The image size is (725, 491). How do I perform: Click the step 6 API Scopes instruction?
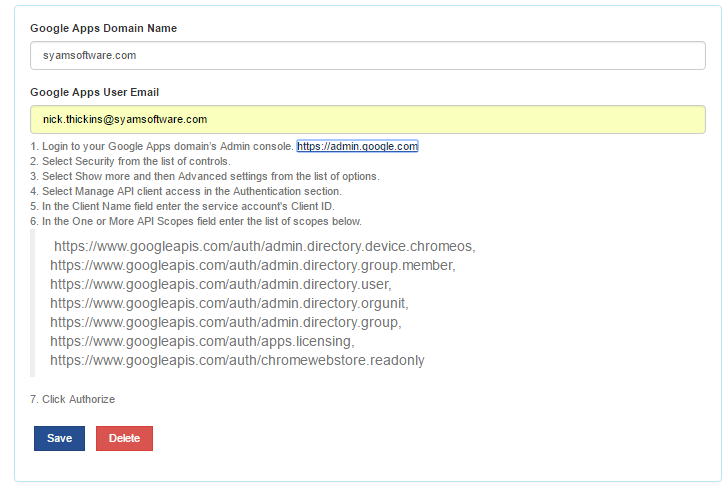(195, 221)
